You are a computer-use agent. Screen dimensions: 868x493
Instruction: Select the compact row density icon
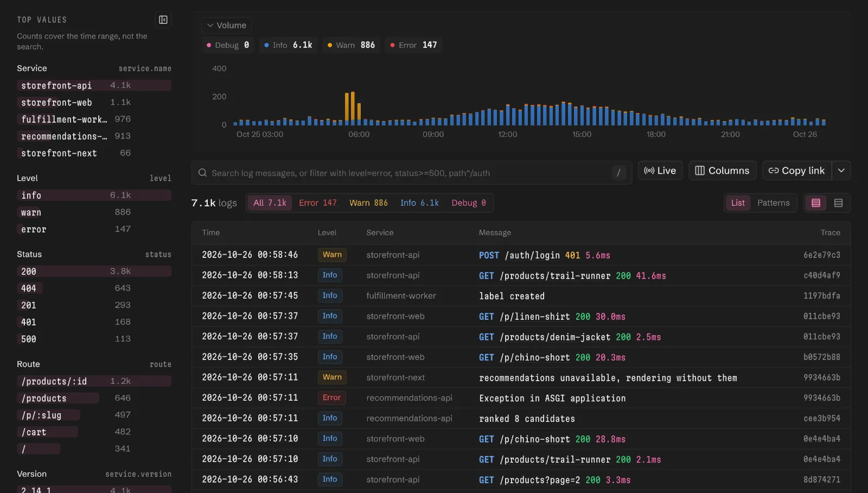click(839, 203)
